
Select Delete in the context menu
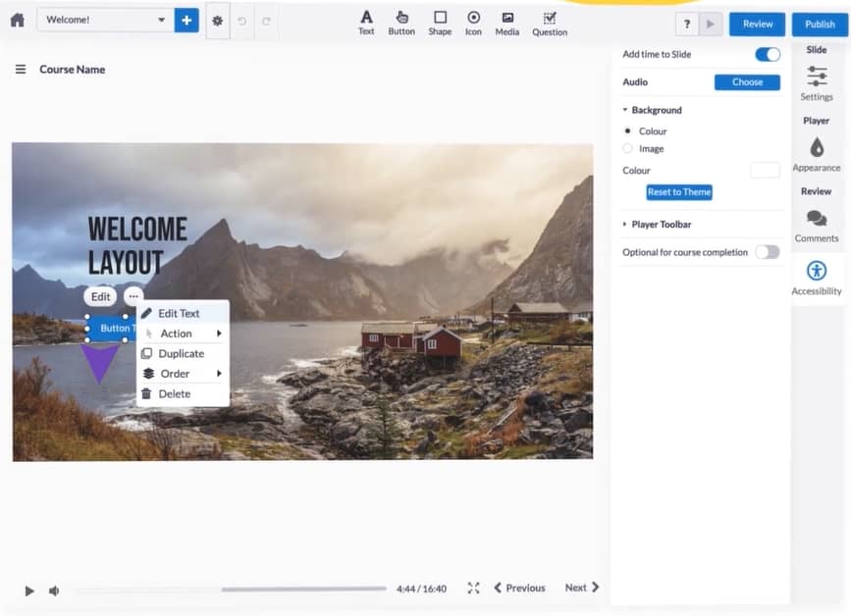click(x=175, y=393)
